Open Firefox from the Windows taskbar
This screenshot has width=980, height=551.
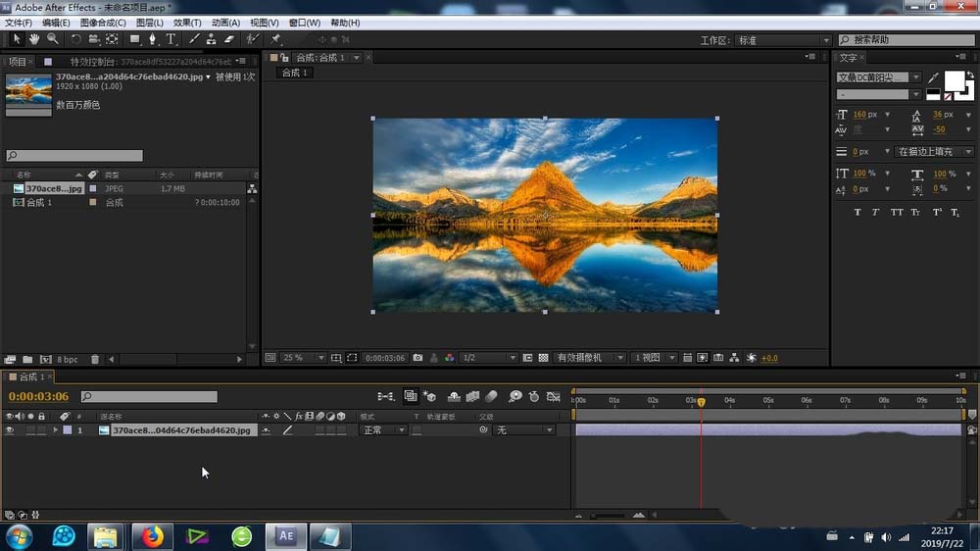pos(153,535)
